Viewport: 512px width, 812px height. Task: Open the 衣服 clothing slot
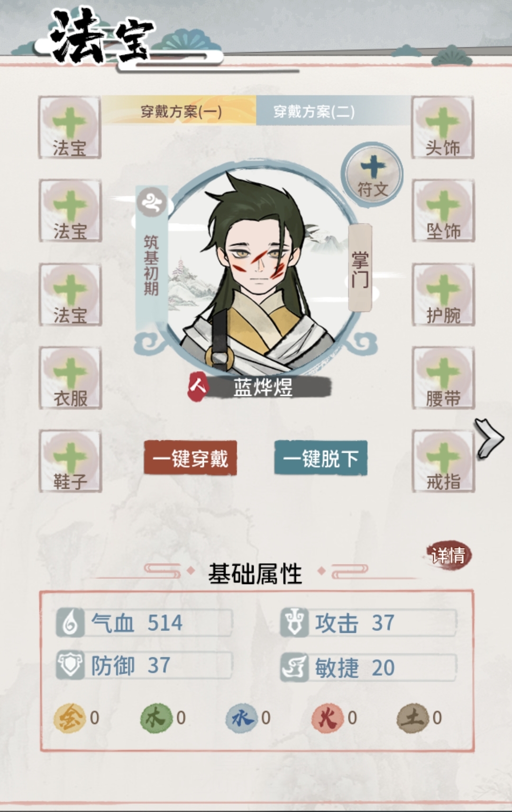pos(70,378)
